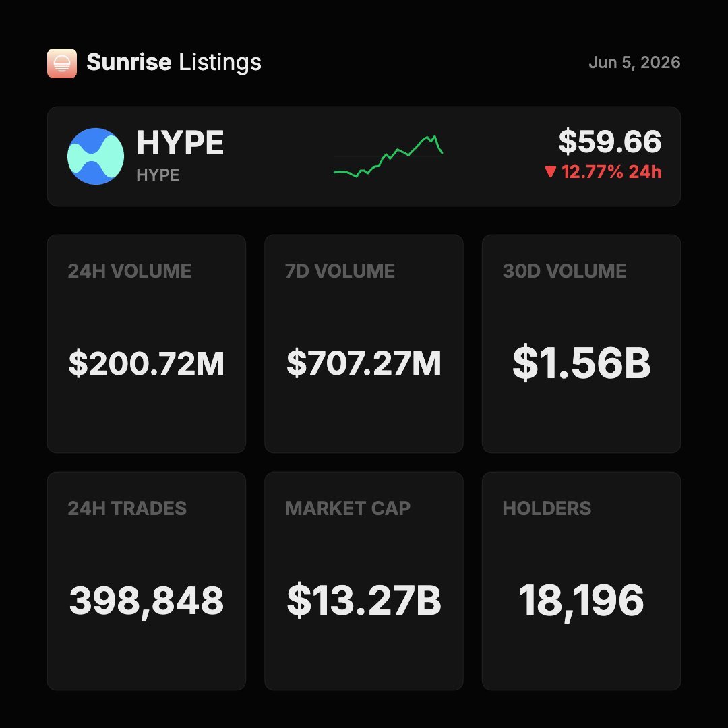The image size is (728, 728).
Task: Click the 24H VOLUME label
Action: coord(129,271)
